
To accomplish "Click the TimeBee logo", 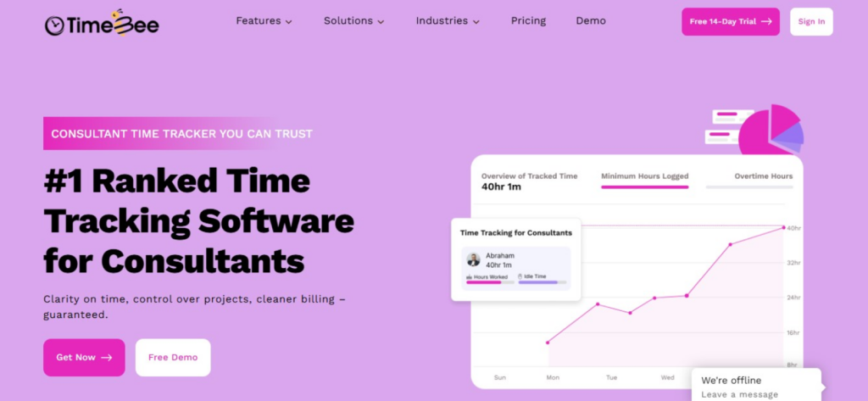I will coord(102,23).
